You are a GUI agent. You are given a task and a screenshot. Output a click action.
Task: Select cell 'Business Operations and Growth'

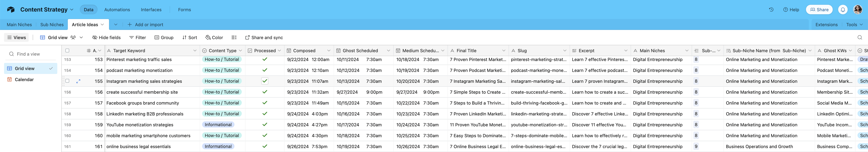(769, 147)
